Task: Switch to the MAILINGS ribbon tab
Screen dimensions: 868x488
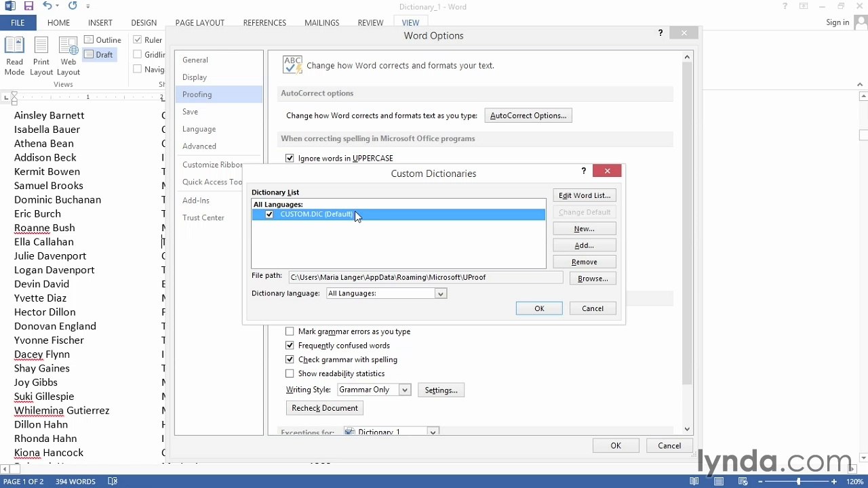Action: point(321,23)
